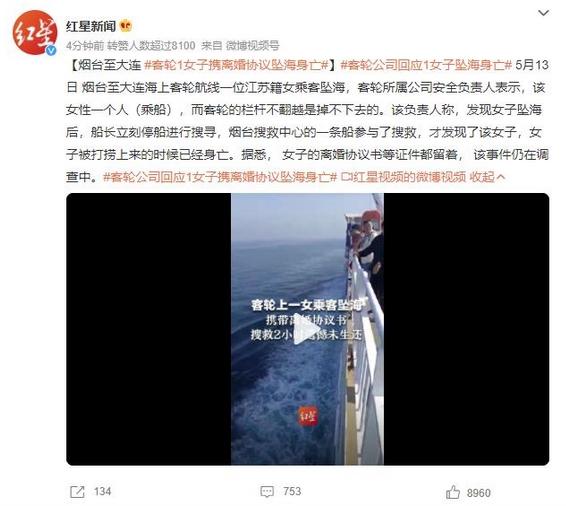Click the repost share icon
This screenshot has height=506, width=566.
[x=77, y=492]
